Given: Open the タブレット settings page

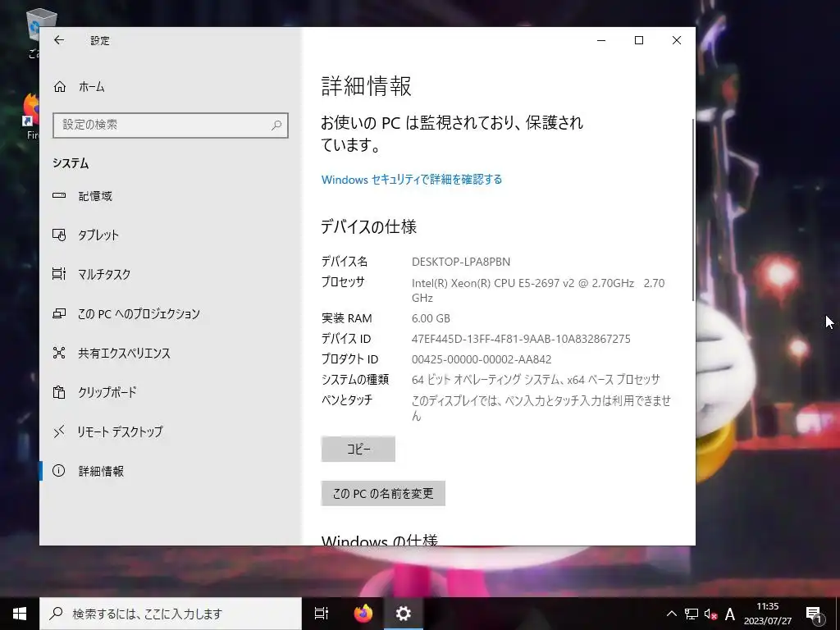Looking at the screenshot, I should (171, 235).
